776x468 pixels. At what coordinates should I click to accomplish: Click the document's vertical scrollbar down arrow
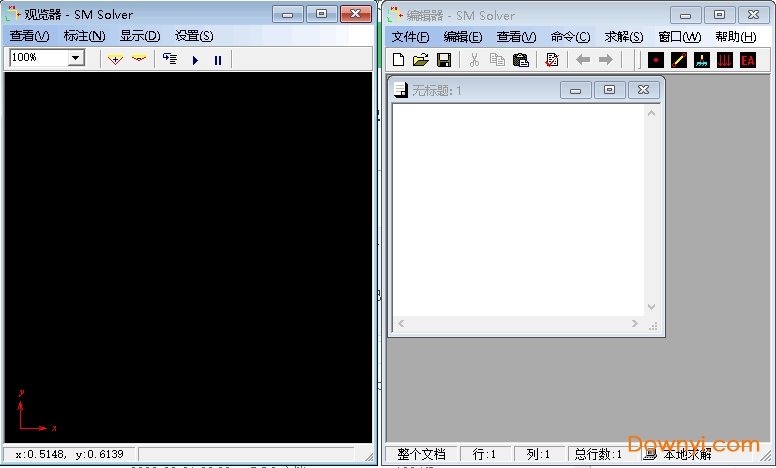651,307
